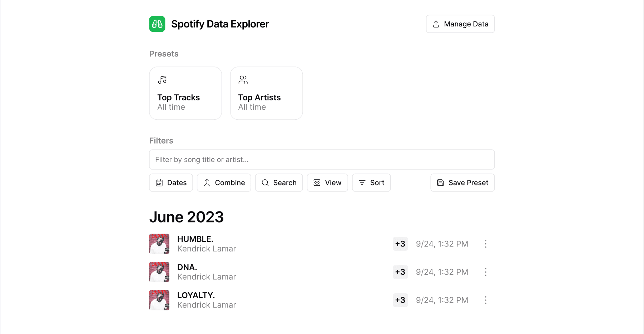
Task: Click the music note icon in Top Tracks
Action: pyautogui.click(x=162, y=80)
